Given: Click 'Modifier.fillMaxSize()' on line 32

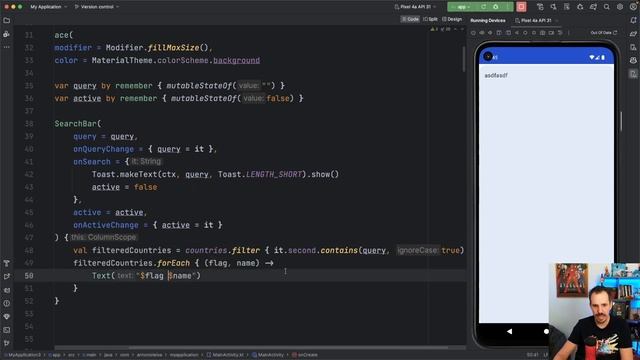Looking at the screenshot, I should pyautogui.click(x=157, y=48).
